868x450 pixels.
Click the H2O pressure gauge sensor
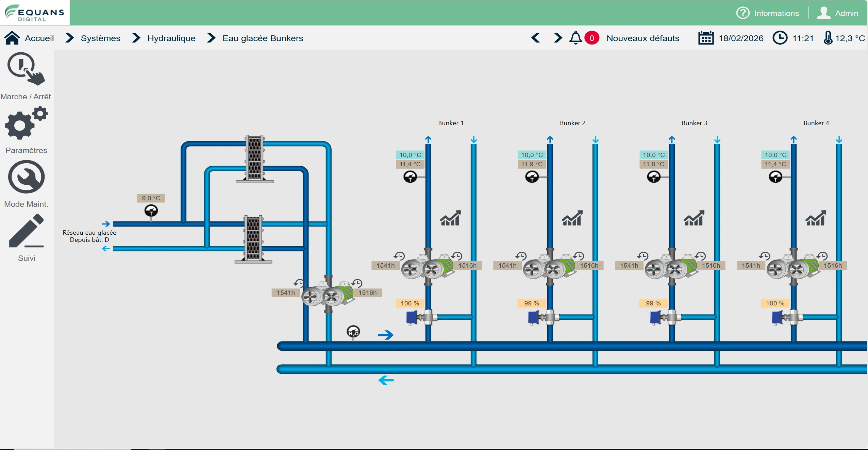click(x=353, y=331)
